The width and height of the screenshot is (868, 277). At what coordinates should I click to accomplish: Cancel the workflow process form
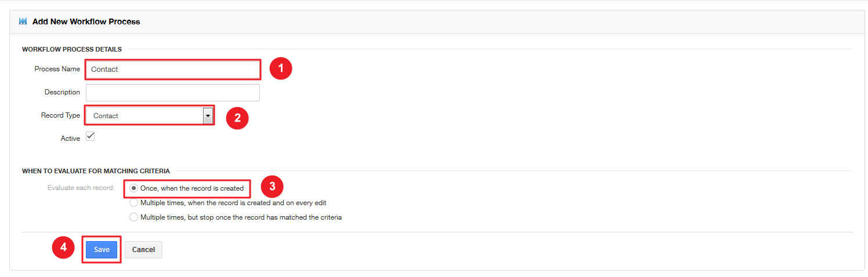click(143, 250)
